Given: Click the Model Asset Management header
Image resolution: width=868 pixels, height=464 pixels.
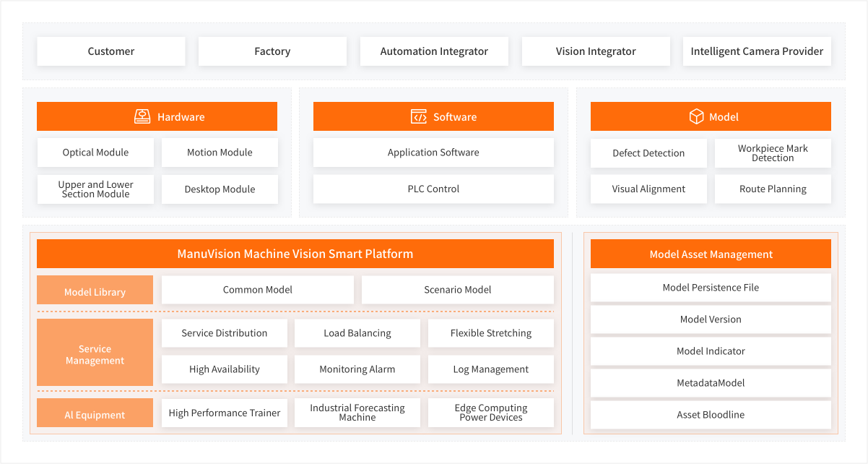Looking at the screenshot, I should [x=711, y=254].
